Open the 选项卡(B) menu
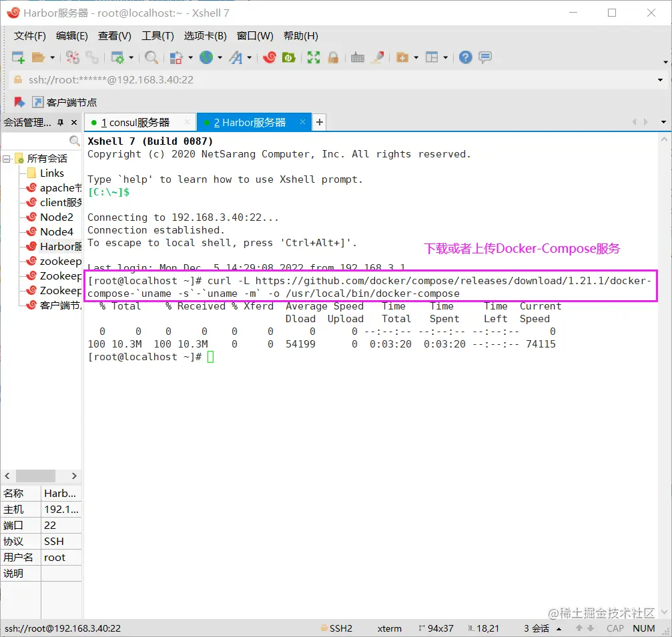 point(206,36)
